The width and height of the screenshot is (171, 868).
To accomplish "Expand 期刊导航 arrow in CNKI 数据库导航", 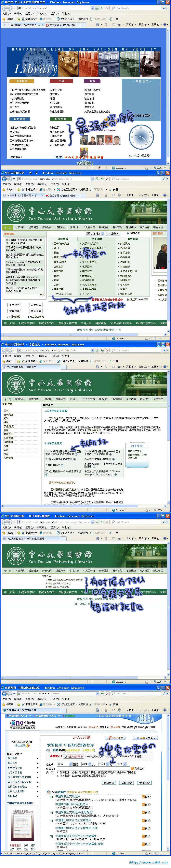I will pos(37,758).
